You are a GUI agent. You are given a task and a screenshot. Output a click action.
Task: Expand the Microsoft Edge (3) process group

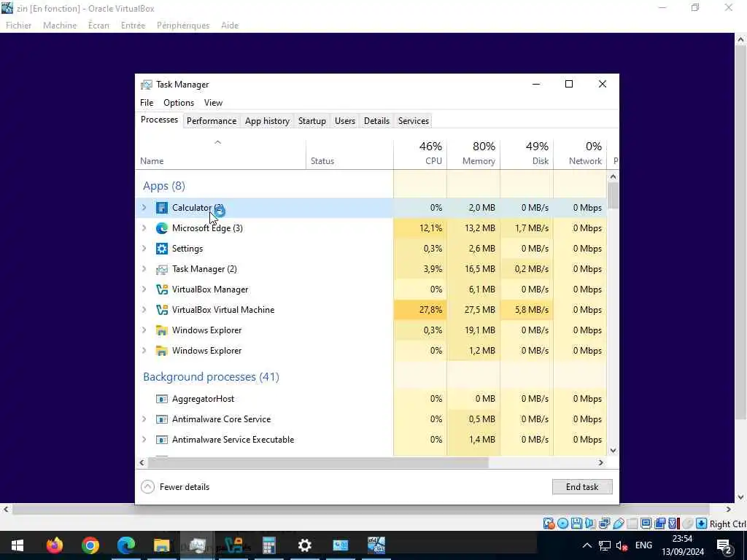[x=144, y=228]
